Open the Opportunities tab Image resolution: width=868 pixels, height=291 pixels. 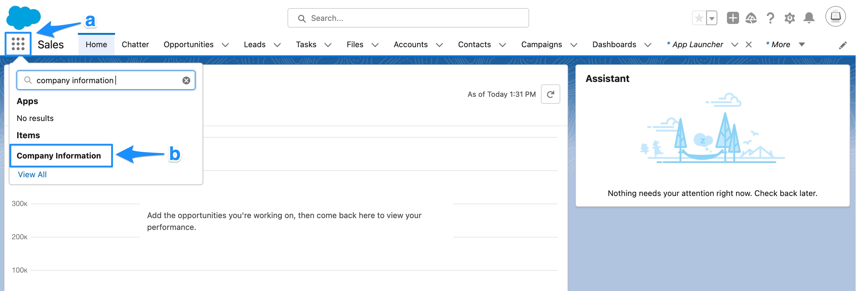[x=188, y=44]
